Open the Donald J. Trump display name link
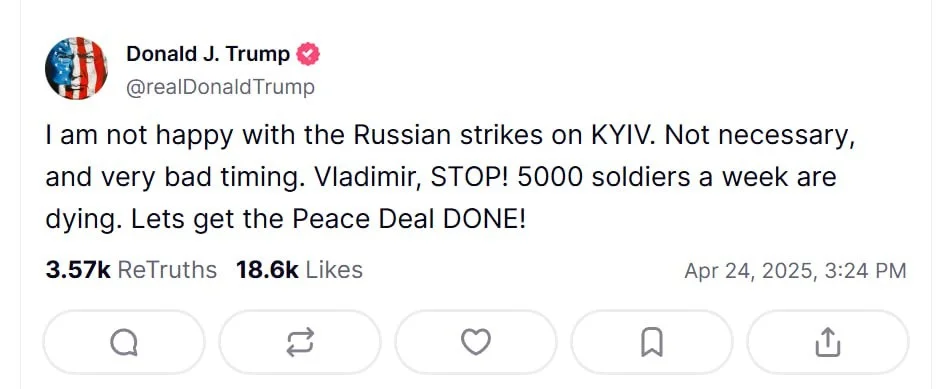Image resolution: width=944 pixels, height=389 pixels. pyautogui.click(x=208, y=54)
